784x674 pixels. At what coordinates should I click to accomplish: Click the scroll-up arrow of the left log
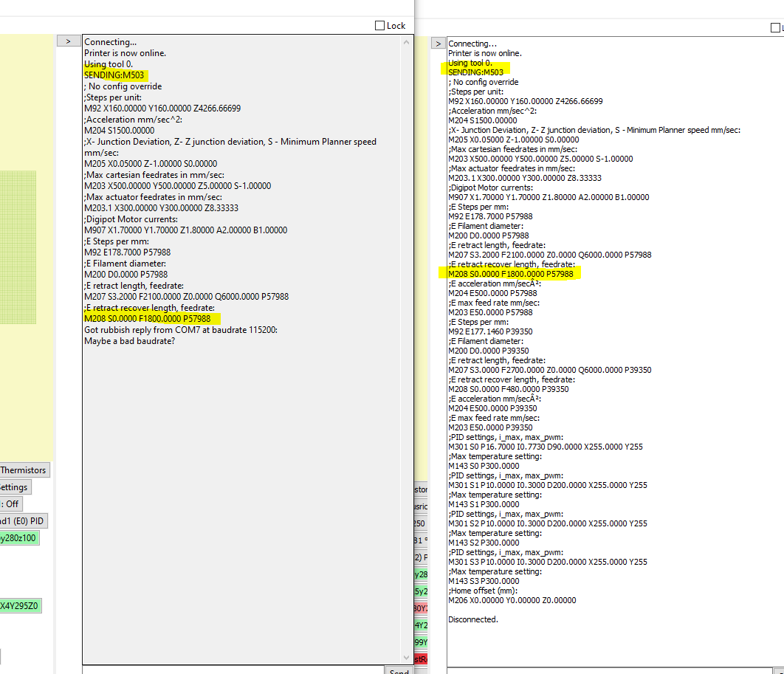pos(406,42)
